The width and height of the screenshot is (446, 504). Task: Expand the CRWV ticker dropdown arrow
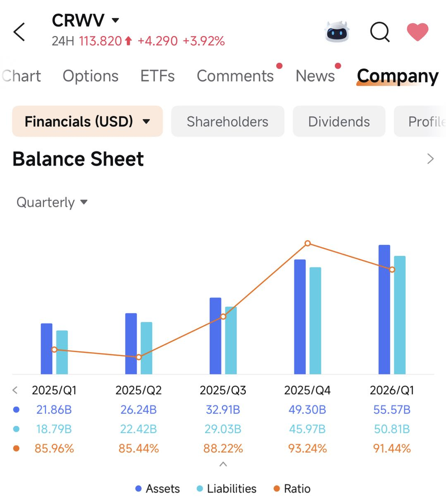116,20
